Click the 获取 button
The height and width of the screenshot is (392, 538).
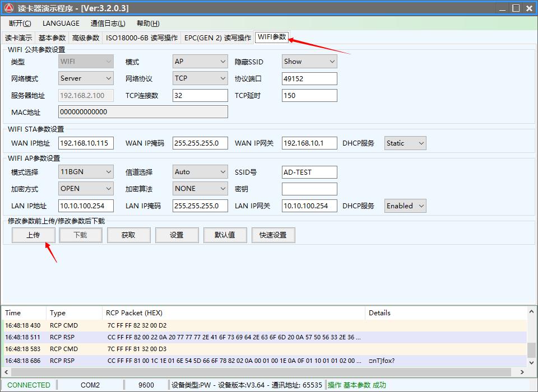[x=128, y=235]
